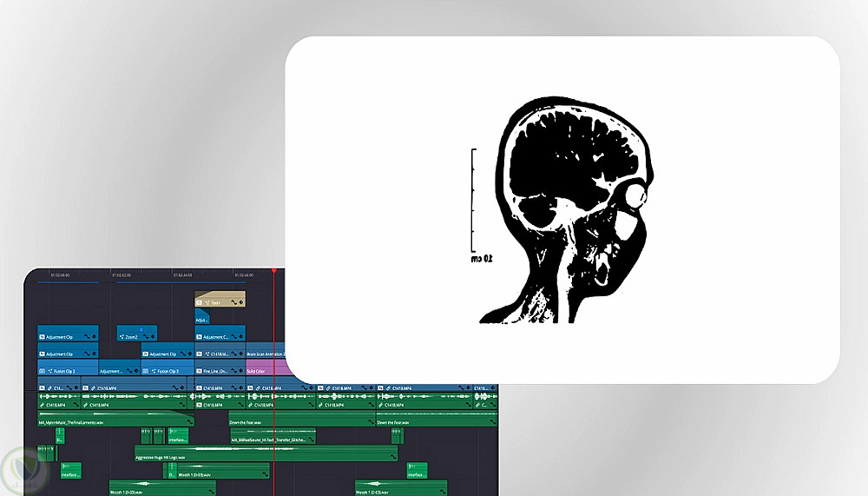This screenshot has height=496, width=868.
Task: Open the curve icon on the Zoom2 clip
Action: point(146,337)
